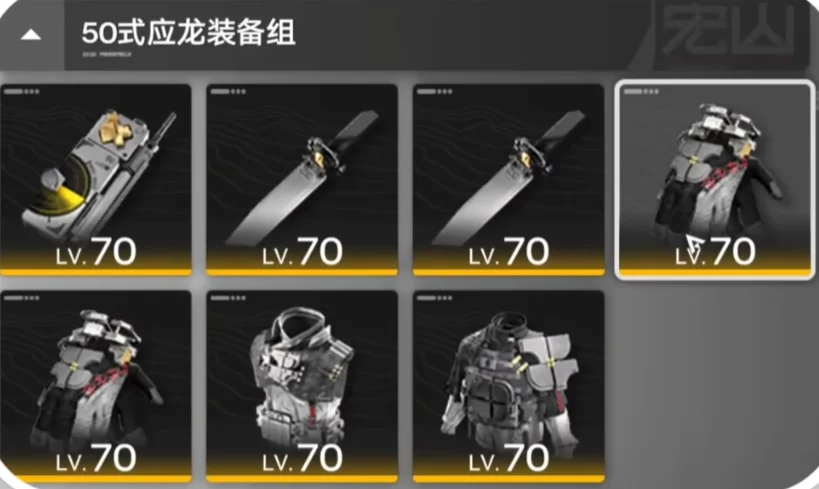Click the small subtitle under the group title

pyautogui.click(x=107, y=54)
